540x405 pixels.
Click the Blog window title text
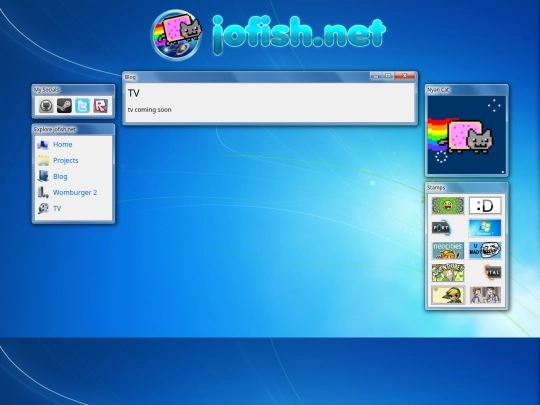click(x=130, y=77)
